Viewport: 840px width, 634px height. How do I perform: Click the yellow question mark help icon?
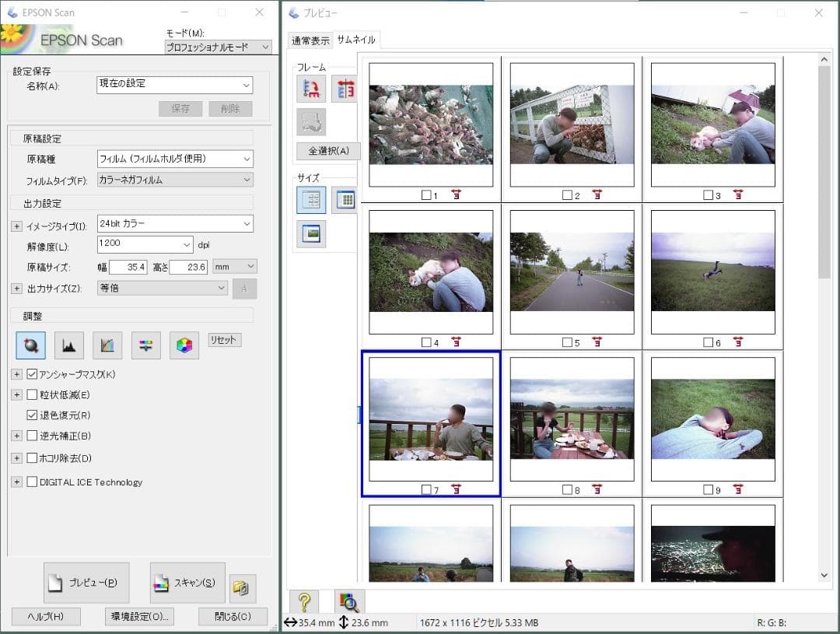304,601
